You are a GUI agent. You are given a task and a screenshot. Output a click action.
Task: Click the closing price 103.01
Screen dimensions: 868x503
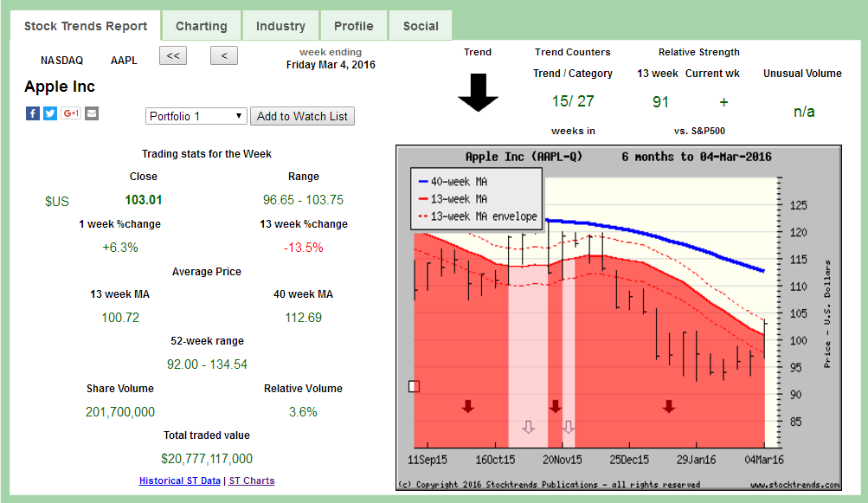(x=144, y=200)
